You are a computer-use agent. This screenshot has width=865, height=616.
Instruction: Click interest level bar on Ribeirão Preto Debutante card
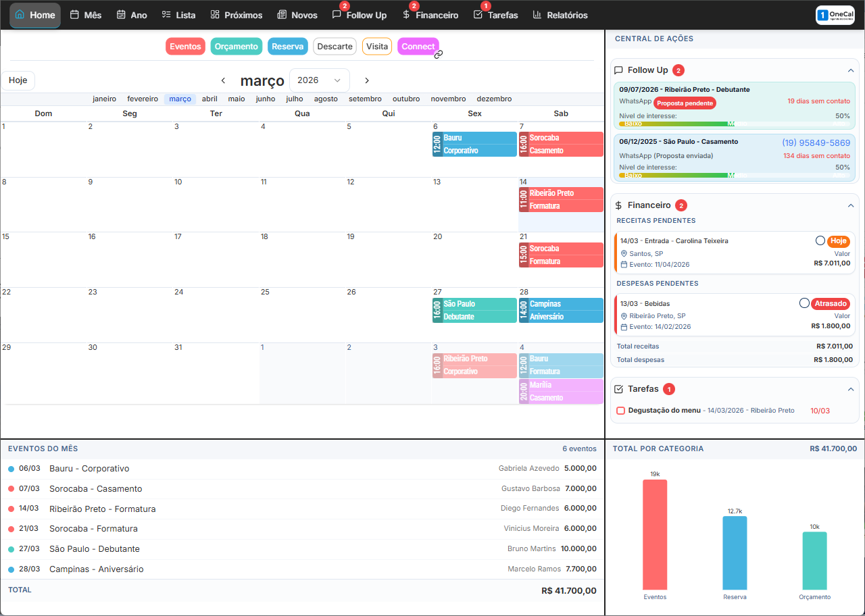(734, 124)
